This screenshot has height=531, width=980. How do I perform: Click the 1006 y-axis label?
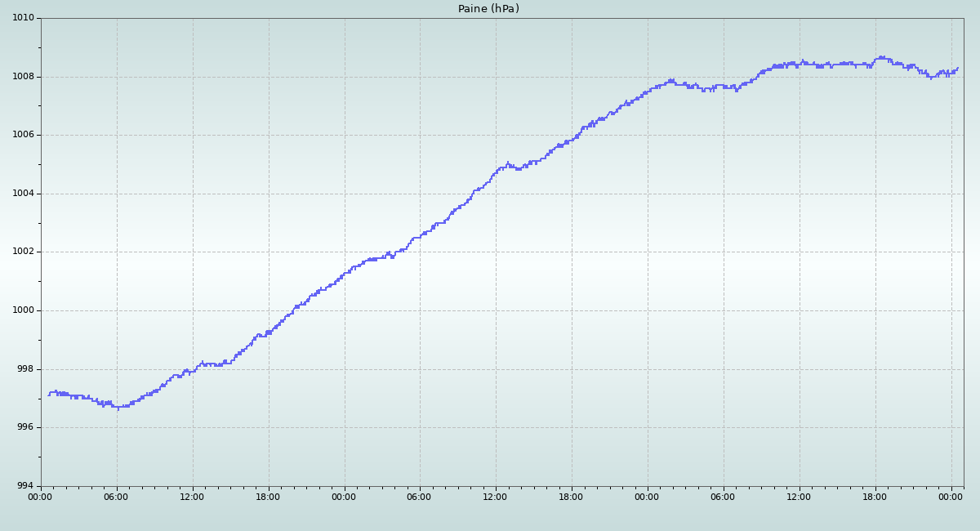23,135
